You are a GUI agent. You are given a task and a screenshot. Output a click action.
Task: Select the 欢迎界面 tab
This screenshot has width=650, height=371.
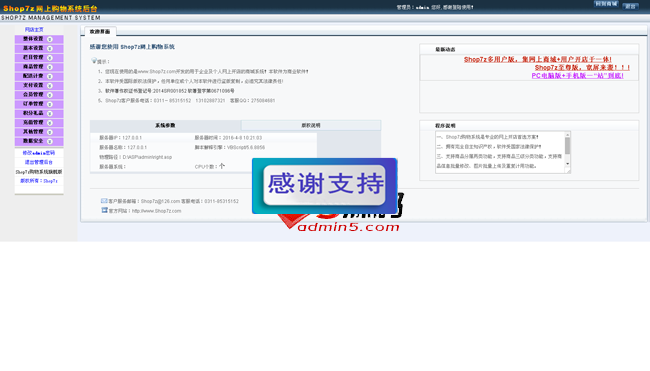click(x=100, y=32)
